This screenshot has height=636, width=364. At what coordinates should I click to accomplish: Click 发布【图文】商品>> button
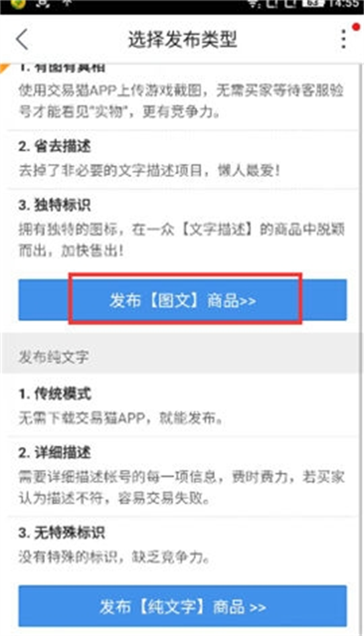click(x=183, y=300)
